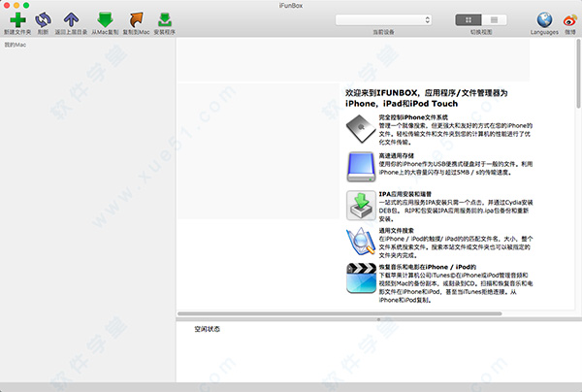Minimize the window with the yellow button
The height and width of the screenshot is (392, 582).
[16, 5]
